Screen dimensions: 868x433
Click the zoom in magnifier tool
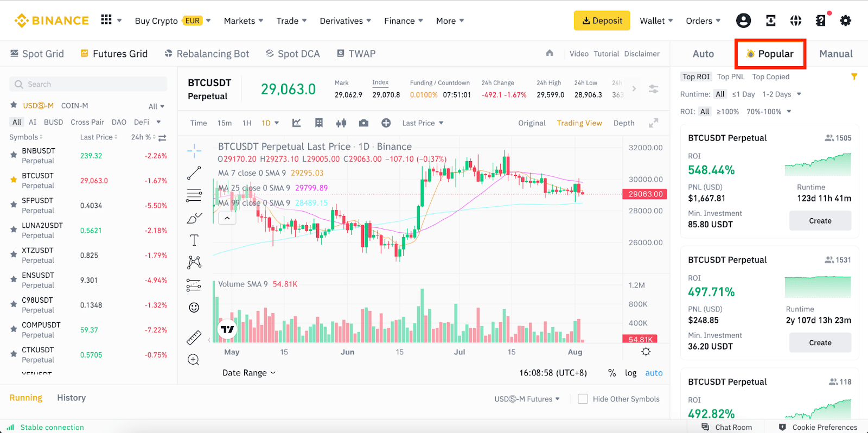[x=194, y=360]
